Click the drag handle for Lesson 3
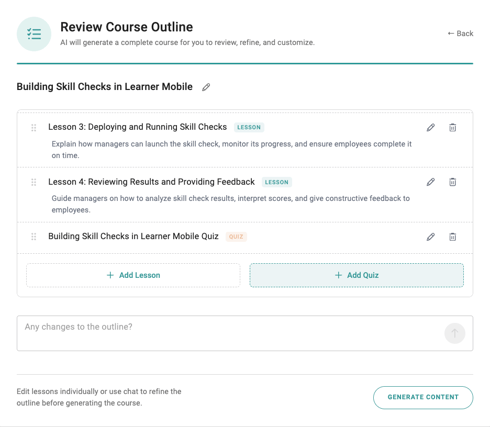The width and height of the screenshot is (490, 427). pyautogui.click(x=34, y=128)
